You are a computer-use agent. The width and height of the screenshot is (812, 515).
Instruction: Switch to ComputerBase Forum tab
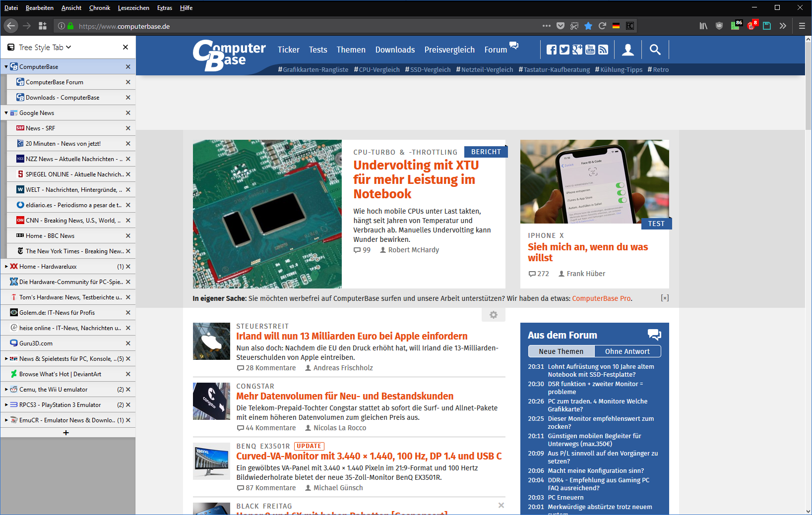[x=71, y=82]
